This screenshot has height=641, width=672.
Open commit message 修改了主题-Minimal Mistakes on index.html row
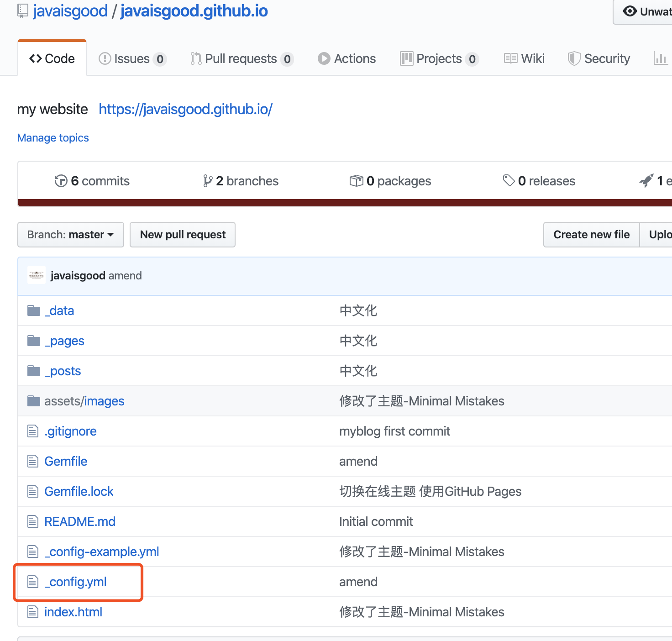422,612
